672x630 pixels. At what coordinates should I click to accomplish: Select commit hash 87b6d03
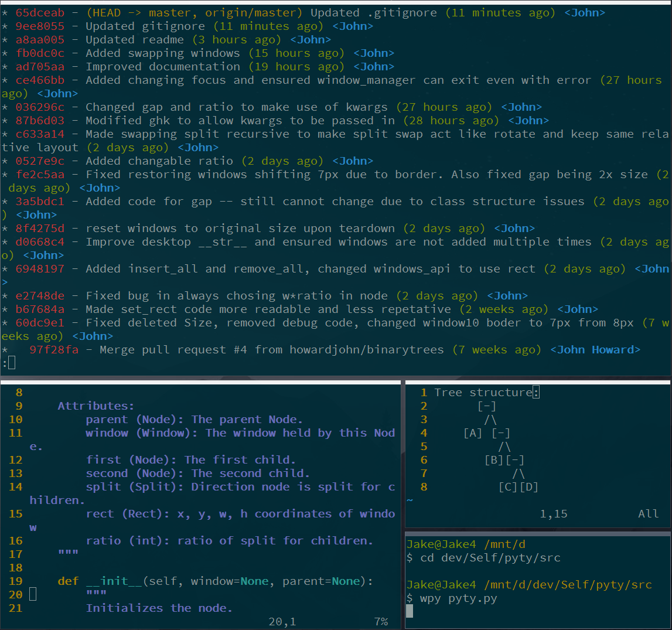[x=40, y=120]
